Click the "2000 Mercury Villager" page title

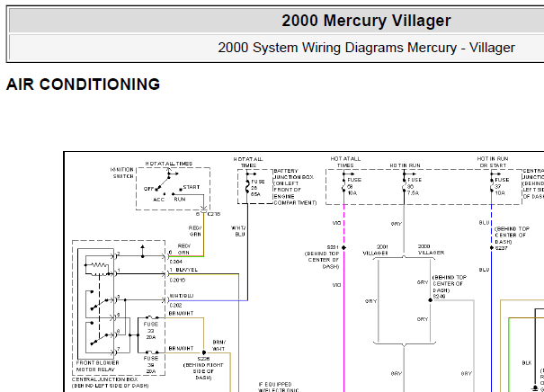click(x=366, y=21)
